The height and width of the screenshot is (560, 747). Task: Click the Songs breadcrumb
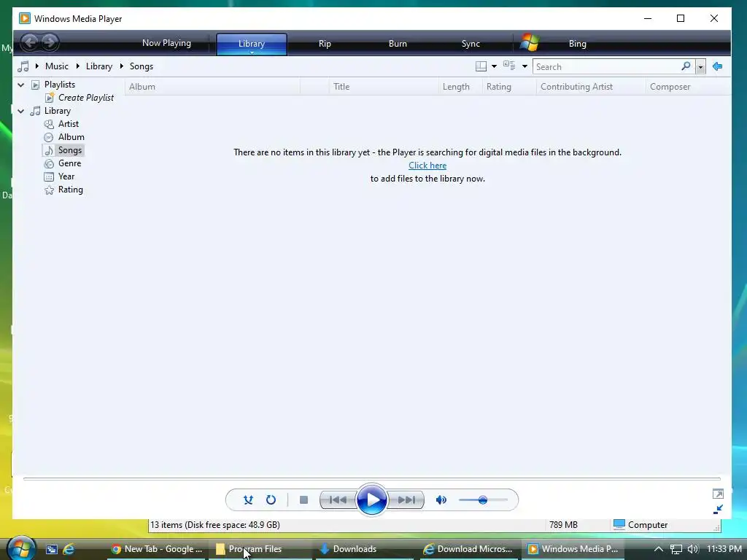(142, 66)
